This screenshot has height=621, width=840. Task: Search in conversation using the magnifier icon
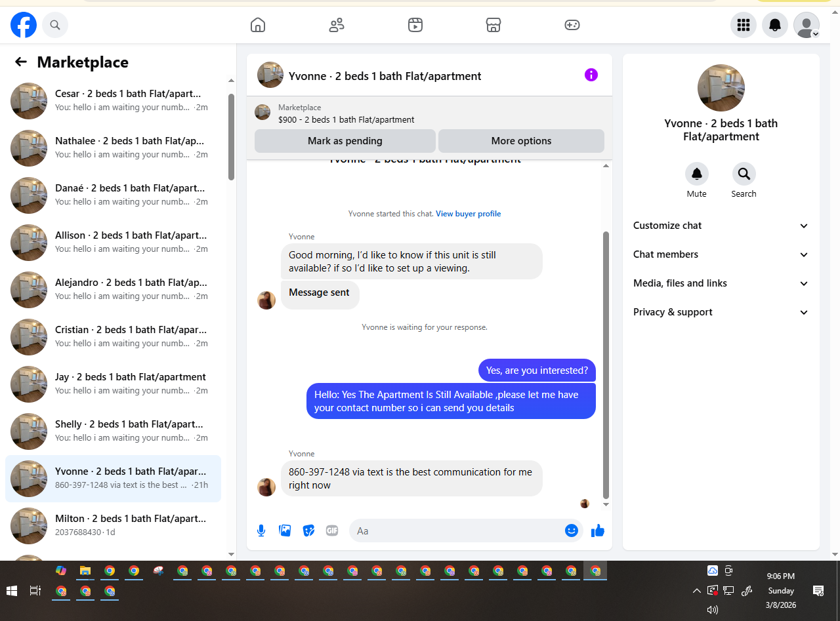click(744, 174)
